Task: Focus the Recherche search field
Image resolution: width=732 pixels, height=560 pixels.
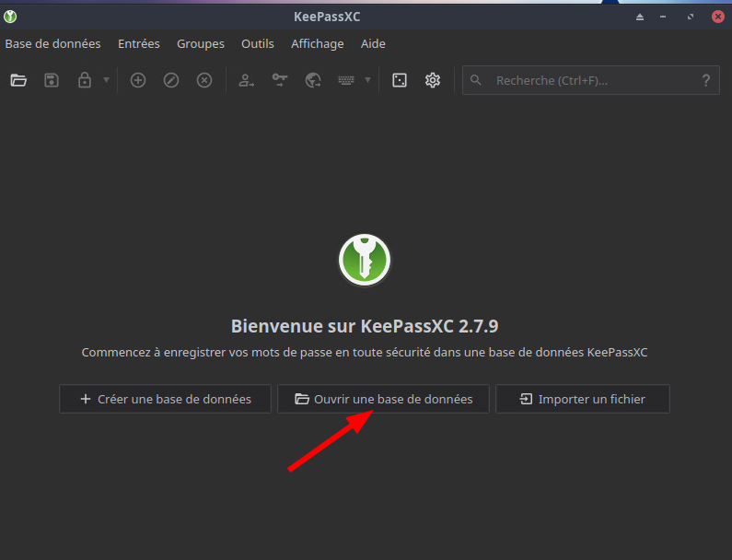Action: click(x=589, y=80)
